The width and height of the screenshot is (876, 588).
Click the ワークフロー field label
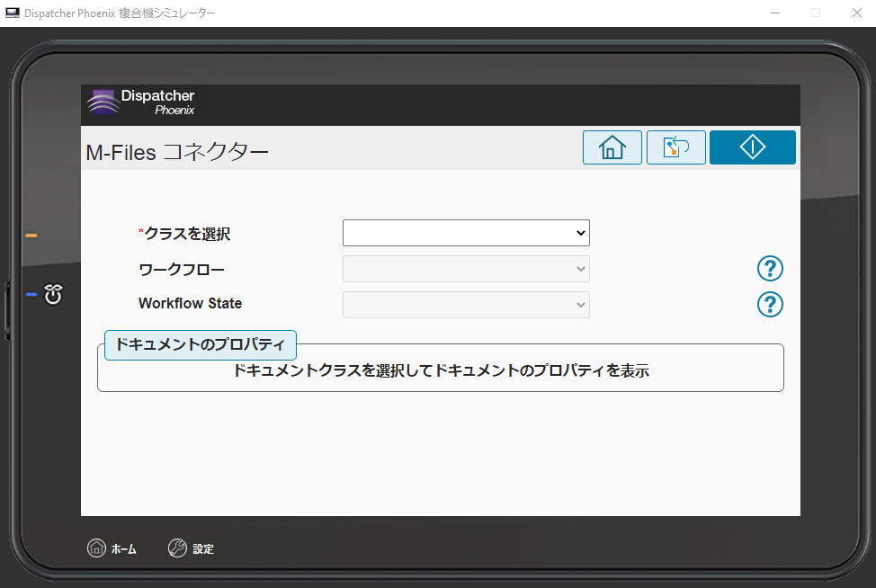point(182,270)
